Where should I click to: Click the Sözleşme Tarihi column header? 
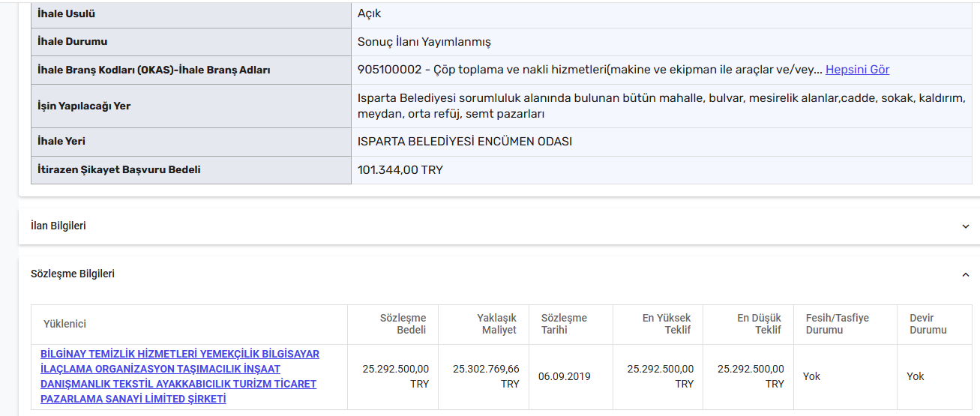tap(564, 324)
